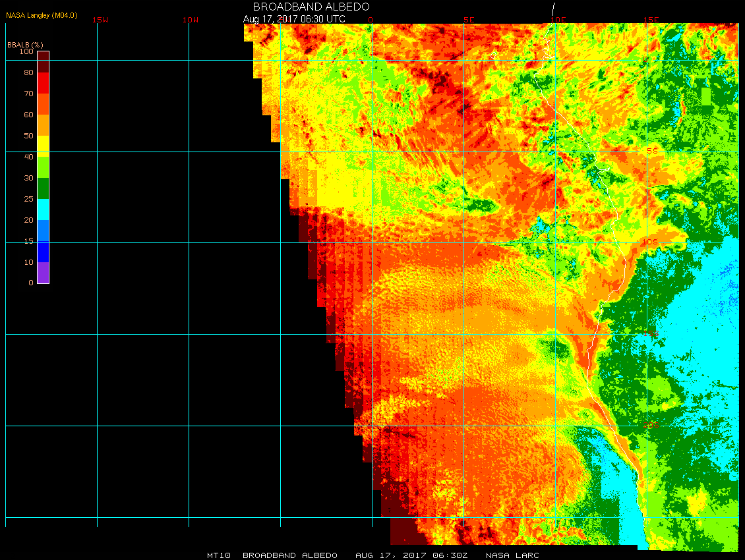Viewport: 745px width, 560px height.
Task: Click the "5S" latitude label
Action: [652, 151]
